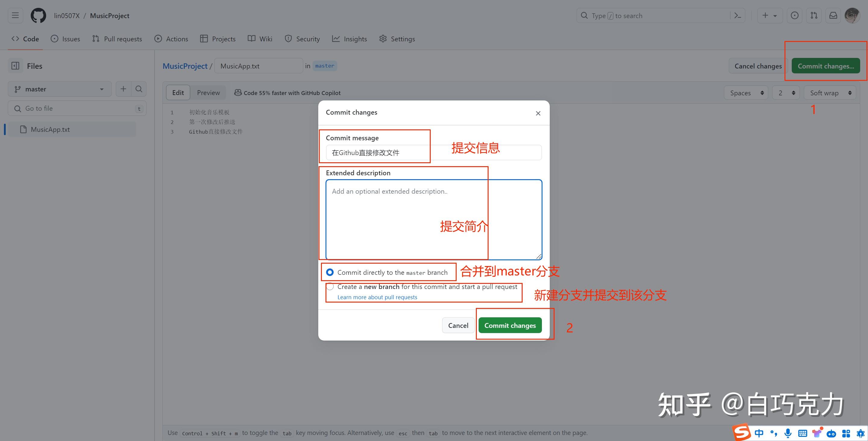The width and height of the screenshot is (868, 441).
Task: Switch to the Preview tab
Action: 208,93
